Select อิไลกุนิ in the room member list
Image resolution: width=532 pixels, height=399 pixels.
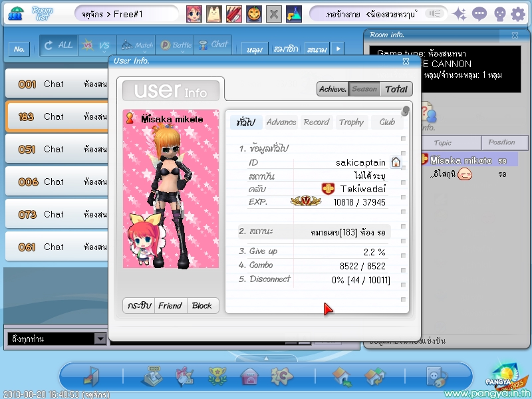click(x=469, y=174)
